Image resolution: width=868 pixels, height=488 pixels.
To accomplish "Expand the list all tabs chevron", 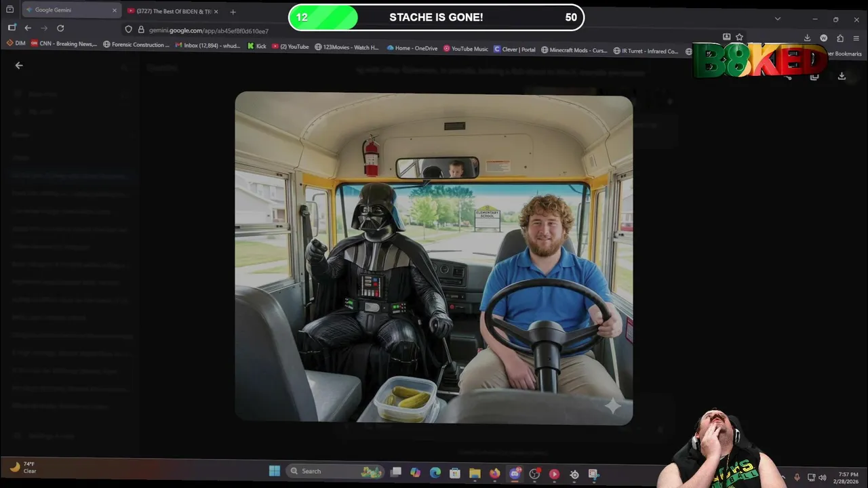I will [777, 18].
